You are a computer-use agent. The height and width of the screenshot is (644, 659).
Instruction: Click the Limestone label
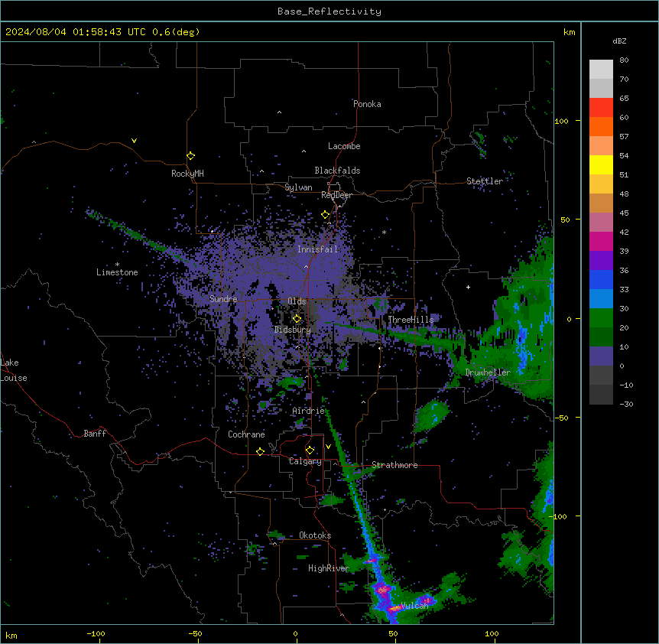point(117,272)
